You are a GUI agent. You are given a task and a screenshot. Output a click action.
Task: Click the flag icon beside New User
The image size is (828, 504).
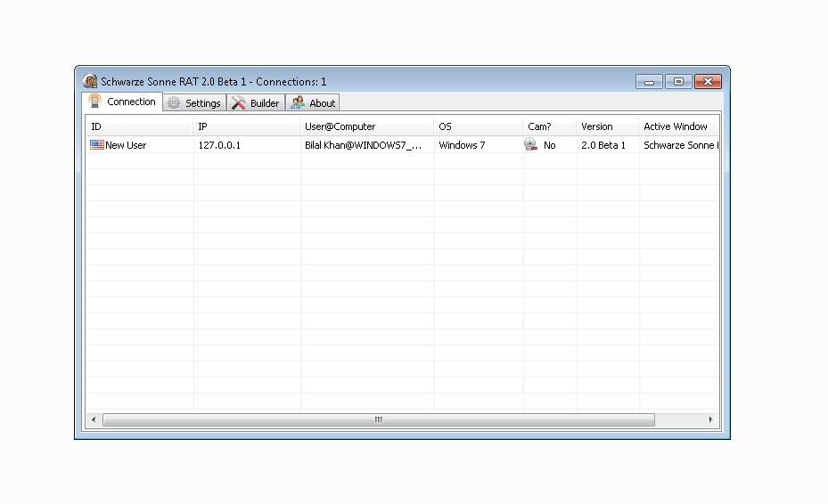pyautogui.click(x=97, y=145)
